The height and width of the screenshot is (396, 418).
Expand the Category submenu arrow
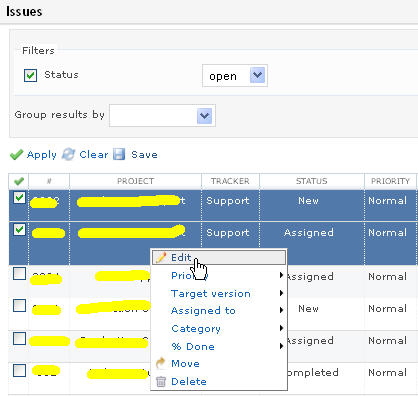(281, 328)
